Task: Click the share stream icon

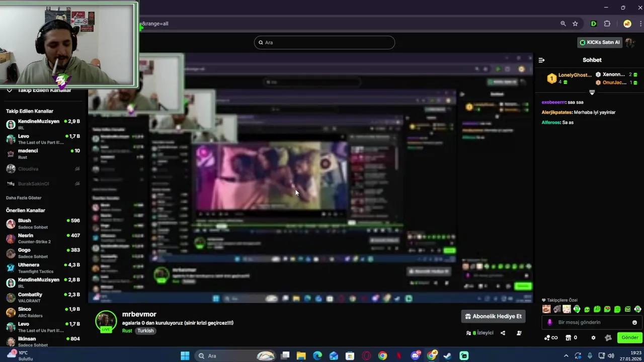Action: pyautogui.click(x=503, y=333)
